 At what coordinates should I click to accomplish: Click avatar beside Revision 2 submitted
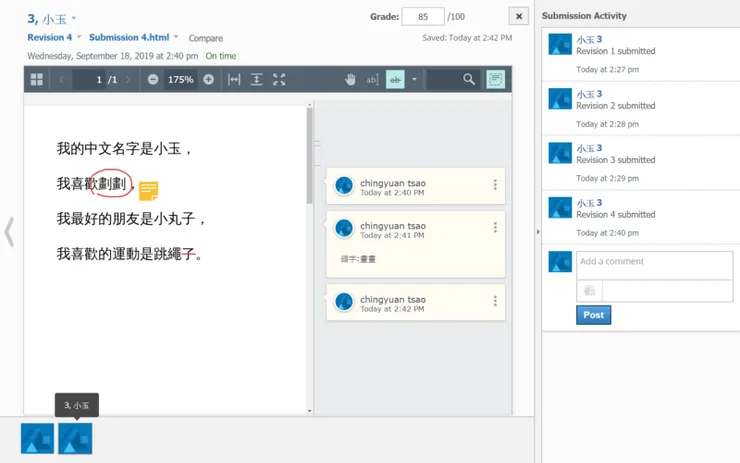(560, 99)
